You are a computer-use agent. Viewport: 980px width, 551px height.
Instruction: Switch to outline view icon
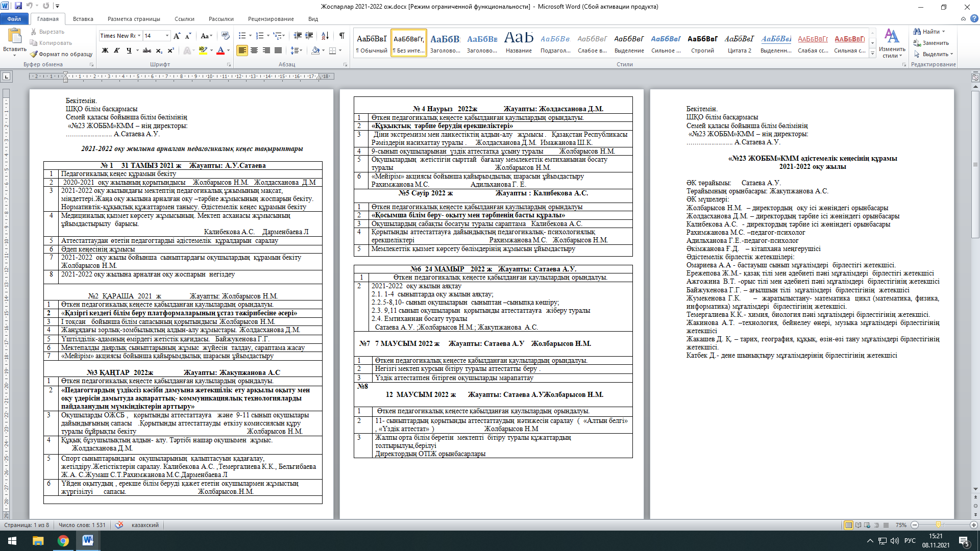(877, 525)
